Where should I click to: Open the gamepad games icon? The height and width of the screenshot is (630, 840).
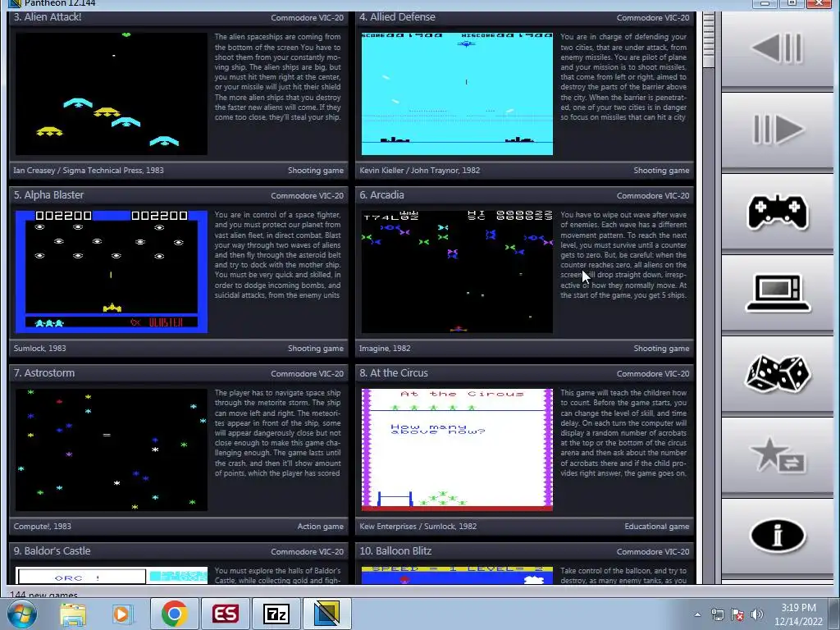click(777, 212)
